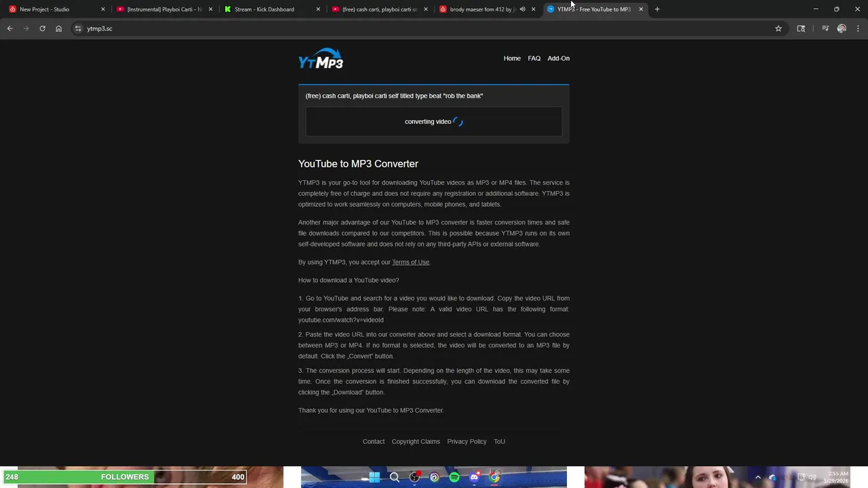Open the volume control in system tray

[x=812, y=477]
